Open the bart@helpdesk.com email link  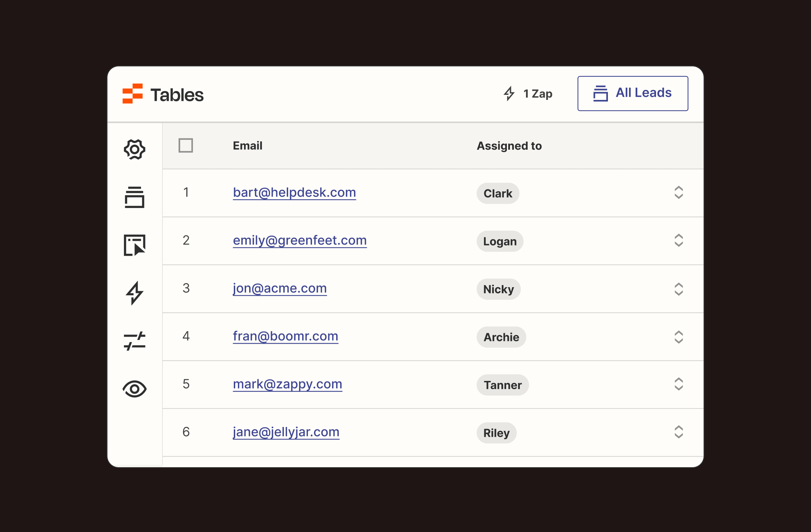pos(294,193)
